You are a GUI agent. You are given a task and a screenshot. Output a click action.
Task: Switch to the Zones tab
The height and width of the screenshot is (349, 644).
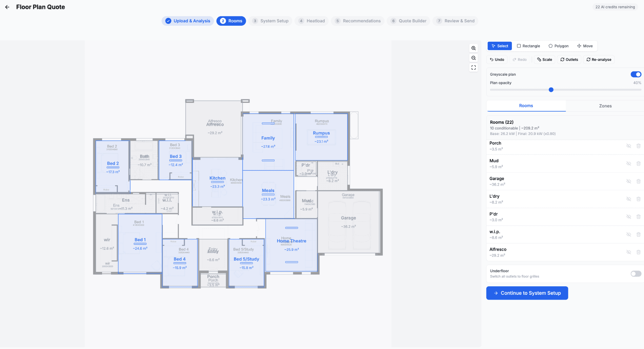[x=605, y=106]
